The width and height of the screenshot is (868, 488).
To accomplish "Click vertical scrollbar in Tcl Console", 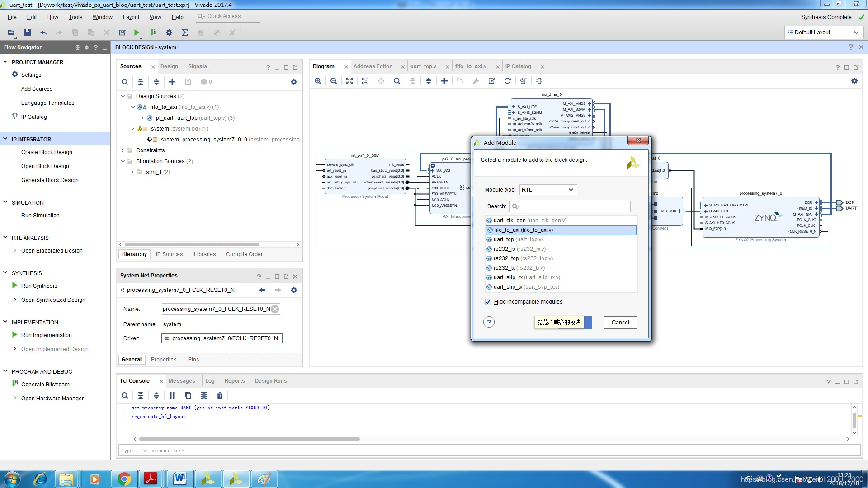I will [x=854, y=420].
